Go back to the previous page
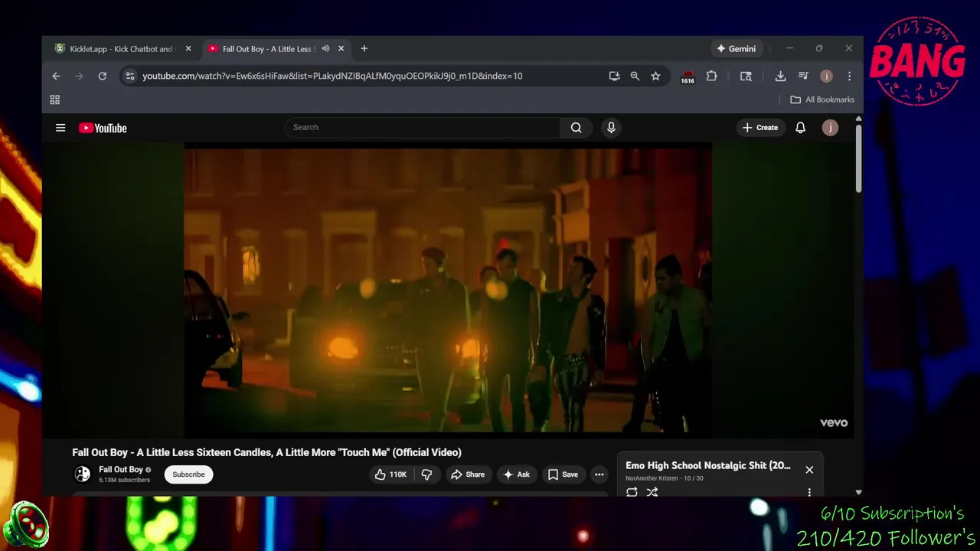The width and height of the screenshot is (980, 551). [x=56, y=76]
